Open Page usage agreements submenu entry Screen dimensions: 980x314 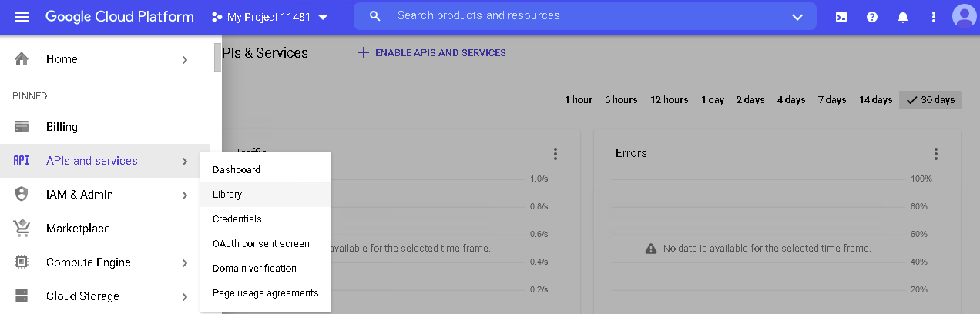[x=266, y=293]
